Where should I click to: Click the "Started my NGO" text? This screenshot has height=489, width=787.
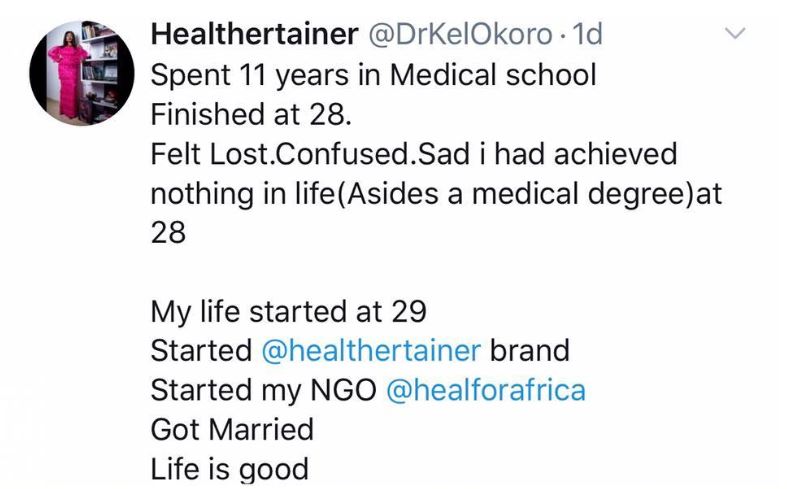click(263, 390)
